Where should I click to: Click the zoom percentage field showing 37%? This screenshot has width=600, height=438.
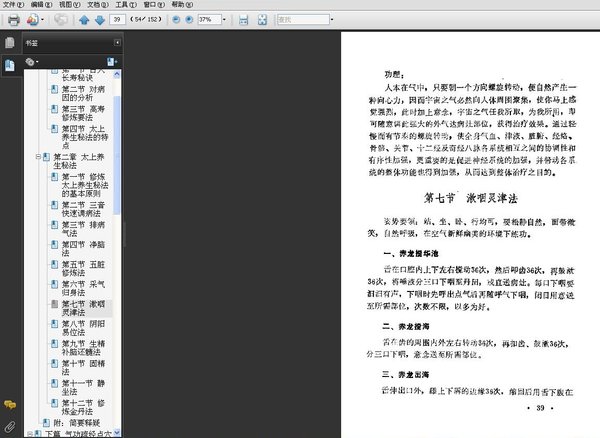pyautogui.click(x=209, y=19)
